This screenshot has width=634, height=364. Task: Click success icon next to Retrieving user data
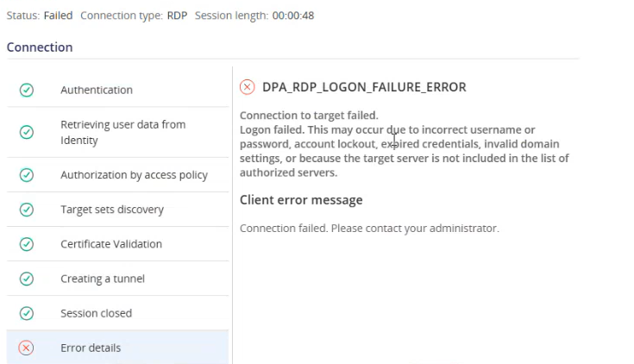click(27, 132)
